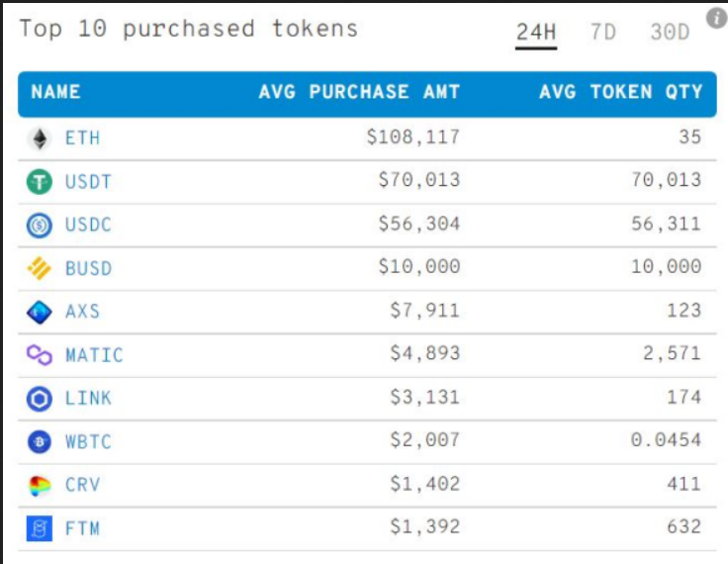
Task: Click the blue FTM token icon
Action: tap(40, 529)
